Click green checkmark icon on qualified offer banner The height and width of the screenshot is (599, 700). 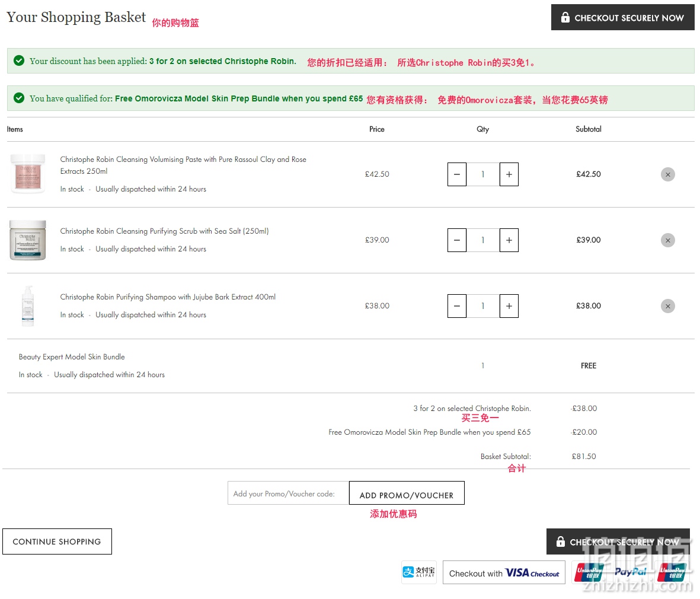point(19,98)
